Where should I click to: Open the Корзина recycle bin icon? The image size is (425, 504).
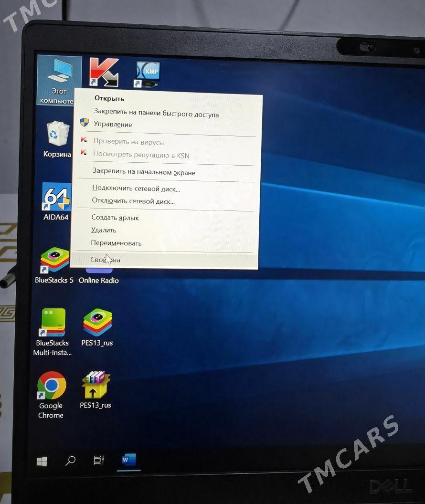click(x=58, y=139)
